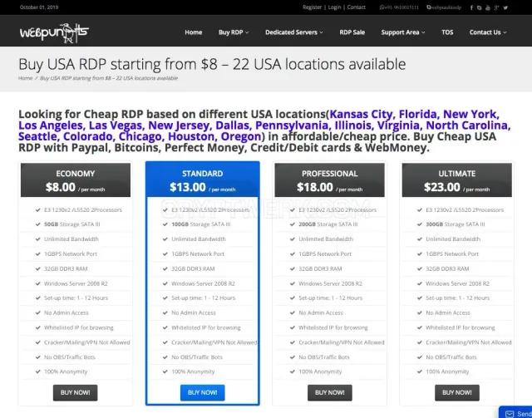
Task: Click the checkmark beside Professional 100% Anonymity
Action: [x=293, y=371]
